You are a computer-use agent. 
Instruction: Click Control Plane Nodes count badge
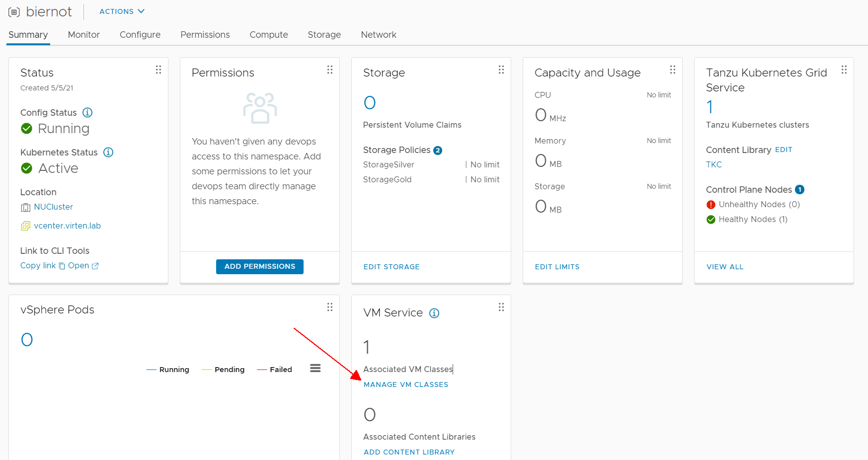[800, 189]
